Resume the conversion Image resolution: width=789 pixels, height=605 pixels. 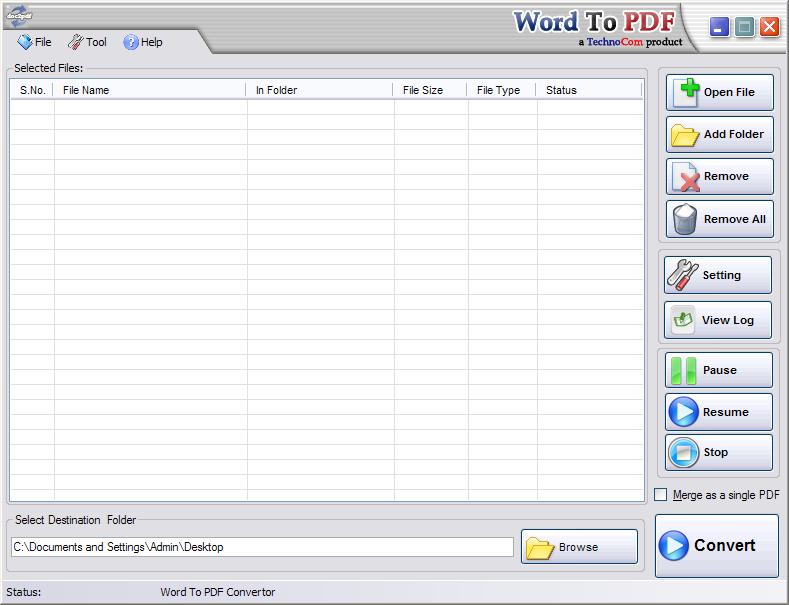pos(719,412)
